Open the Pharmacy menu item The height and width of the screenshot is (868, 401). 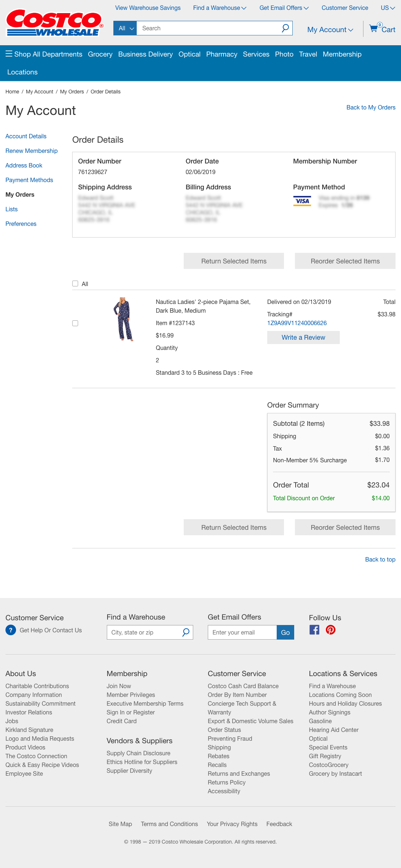click(222, 54)
